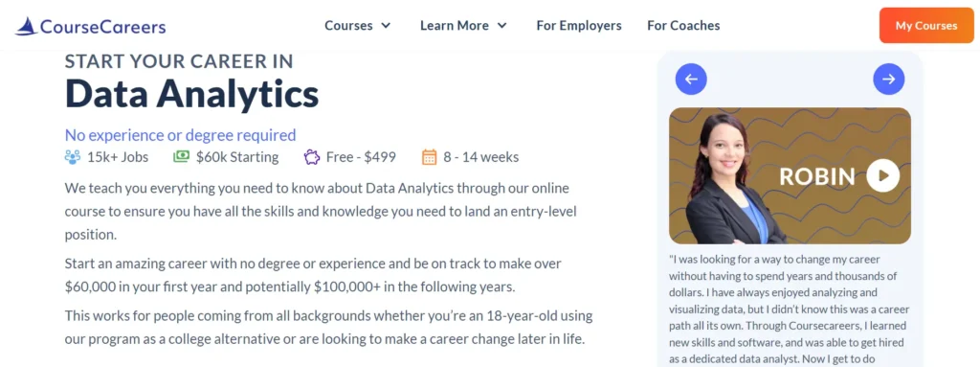Click the CourseCareers brand name text
The image size is (980, 367).
point(103,26)
